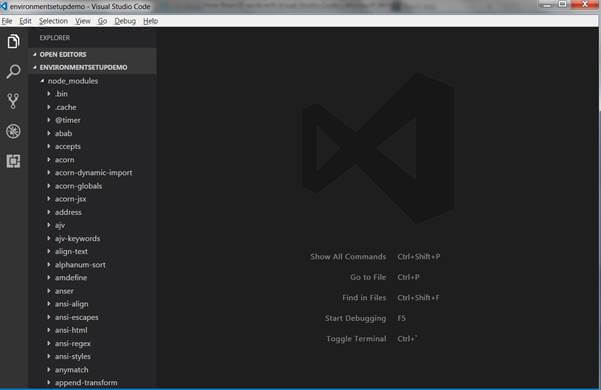Click the VS Code logo in title bar
601x390 pixels.
pyautogui.click(x=3, y=6)
